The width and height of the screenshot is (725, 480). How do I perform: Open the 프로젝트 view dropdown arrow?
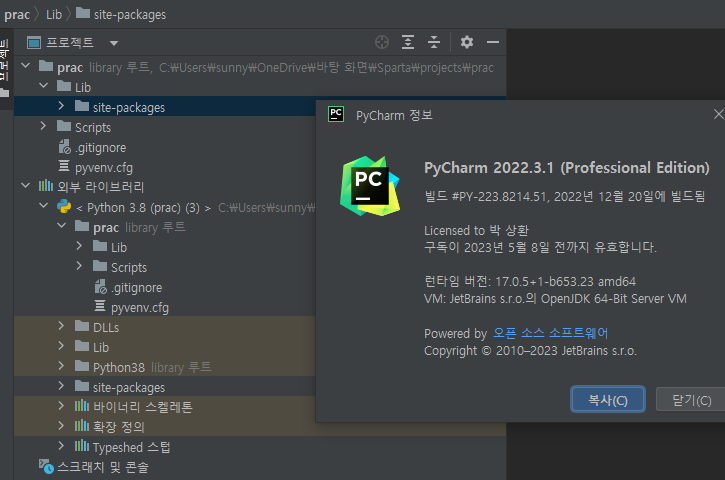tap(114, 43)
